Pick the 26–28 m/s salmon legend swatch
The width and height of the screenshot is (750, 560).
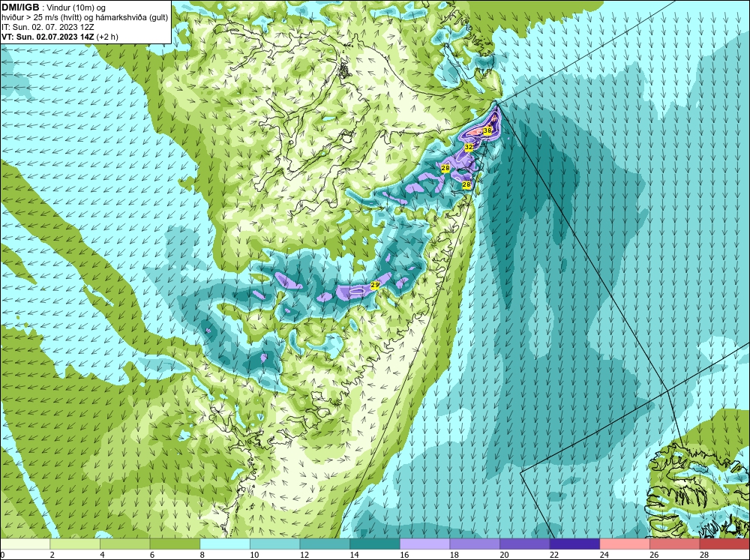pyautogui.click(x=675, y=544)
